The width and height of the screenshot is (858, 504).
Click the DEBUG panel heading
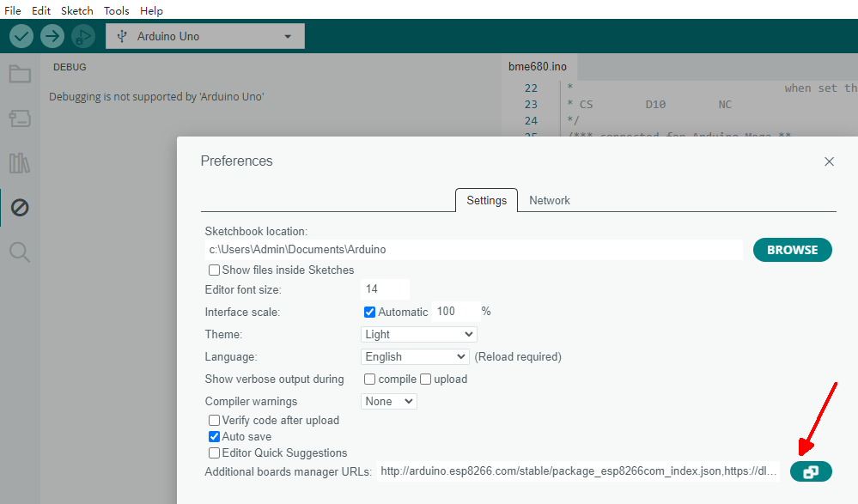pos(70,67)
